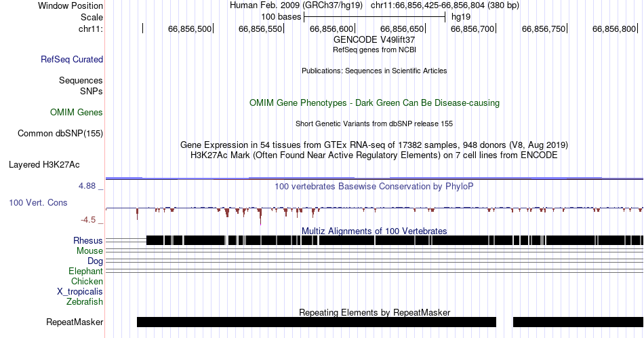This screenshot has width=644, height=338.
Task: Click the Short Genetic Variants dbSNP title
Action: tap(374, 124)
